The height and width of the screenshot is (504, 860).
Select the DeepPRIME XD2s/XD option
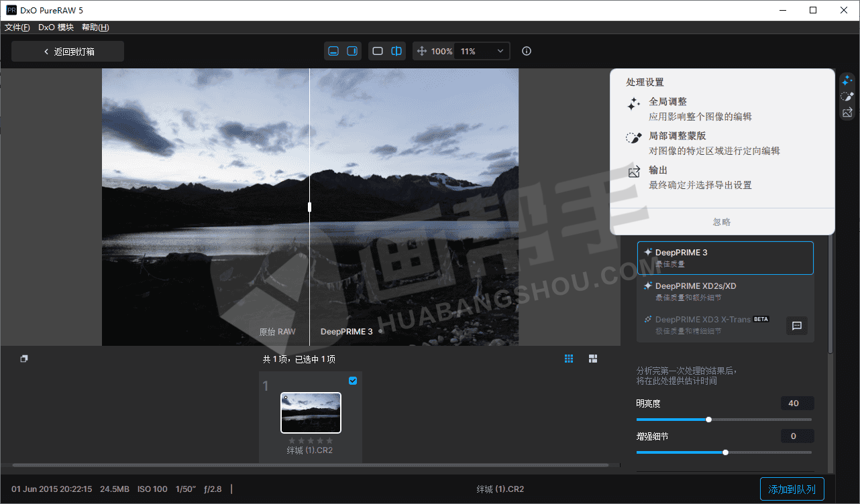click(x=725, y=292)
